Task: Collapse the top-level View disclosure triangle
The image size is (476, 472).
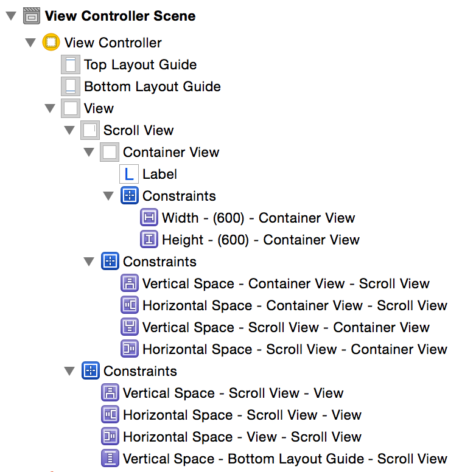Action: (50, 109)
